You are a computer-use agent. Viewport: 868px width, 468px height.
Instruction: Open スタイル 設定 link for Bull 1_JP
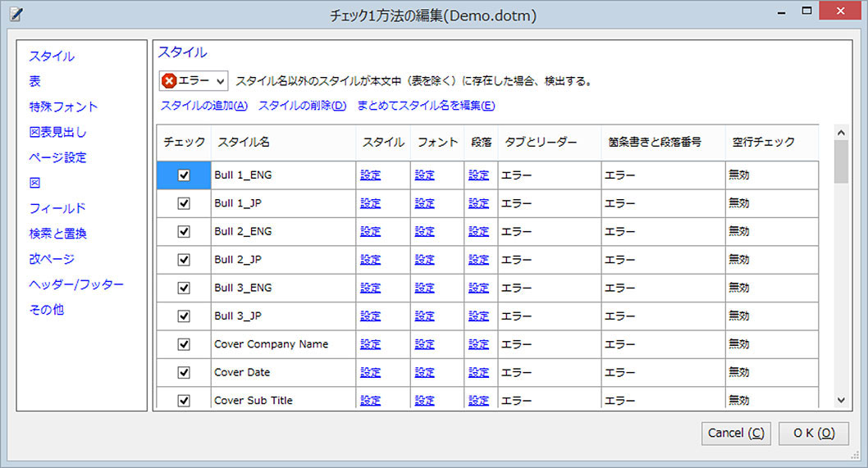(x=370, y=203)
